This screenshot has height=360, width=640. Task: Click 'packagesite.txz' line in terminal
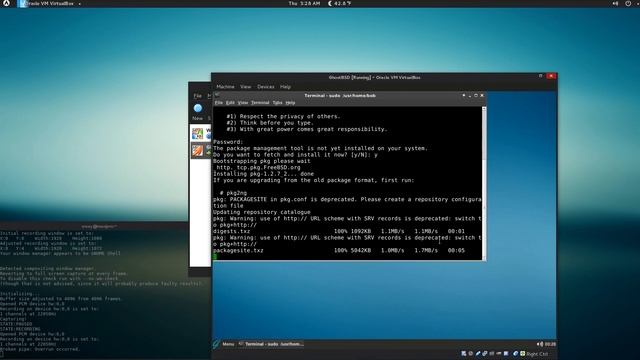[339, 250]
